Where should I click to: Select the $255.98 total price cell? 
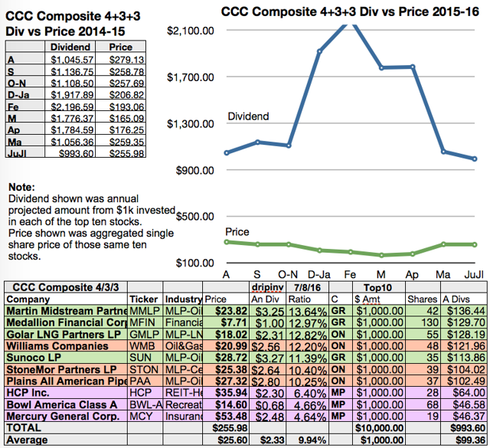(226, 427)
